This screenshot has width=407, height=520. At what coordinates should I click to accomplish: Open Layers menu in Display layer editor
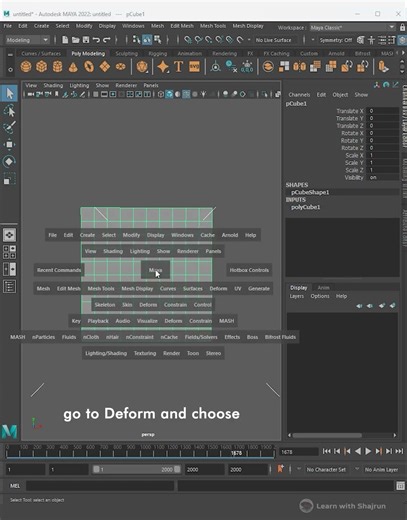[296, 296]
